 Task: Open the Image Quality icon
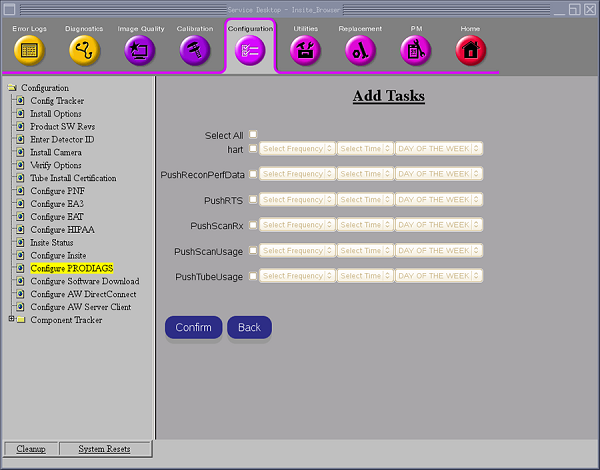[140, 49]
